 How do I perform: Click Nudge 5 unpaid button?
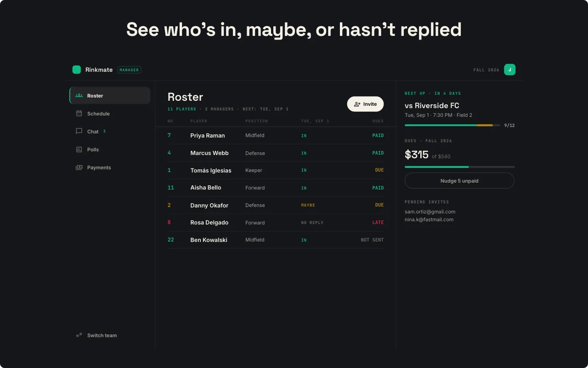pyautogui.click(x=459, y=181)
